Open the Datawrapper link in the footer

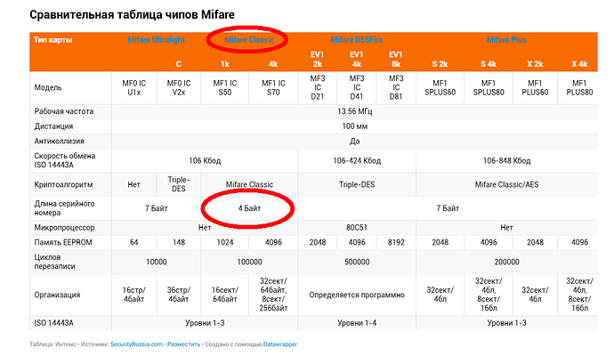click(x=280, y=344)
